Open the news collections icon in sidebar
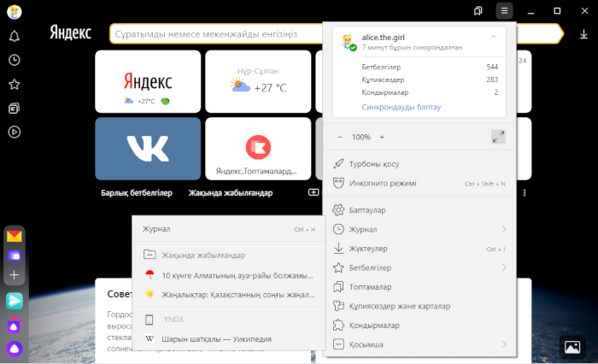Viewport: 598px width, 364px height. tap(15, 109)
